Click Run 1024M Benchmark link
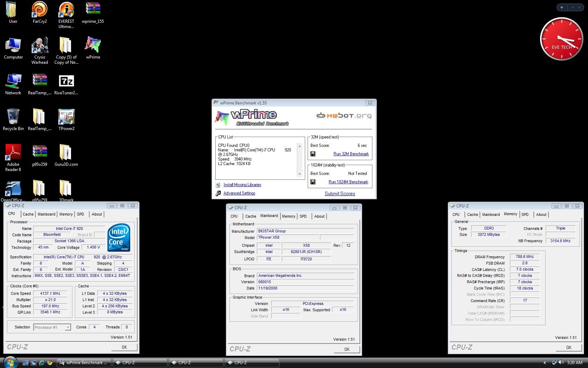Viewport: 588px width, 368px height. tap(348, 182)
